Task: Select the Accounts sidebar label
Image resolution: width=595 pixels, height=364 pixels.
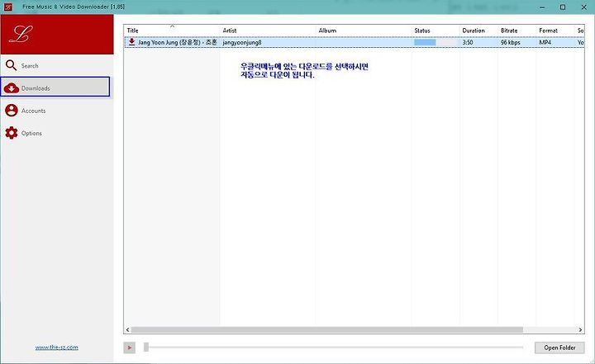Action: point(33,111)
